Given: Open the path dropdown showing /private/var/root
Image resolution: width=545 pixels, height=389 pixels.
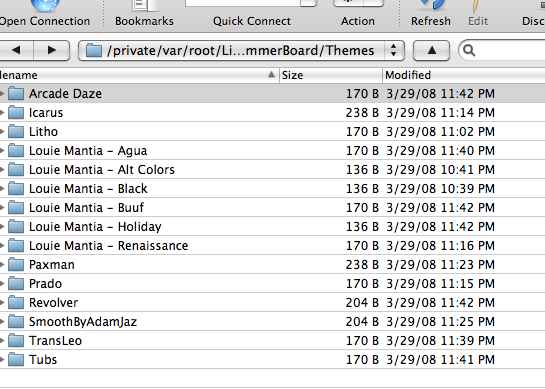Looking at the screenshot, I should click(241, 51).
